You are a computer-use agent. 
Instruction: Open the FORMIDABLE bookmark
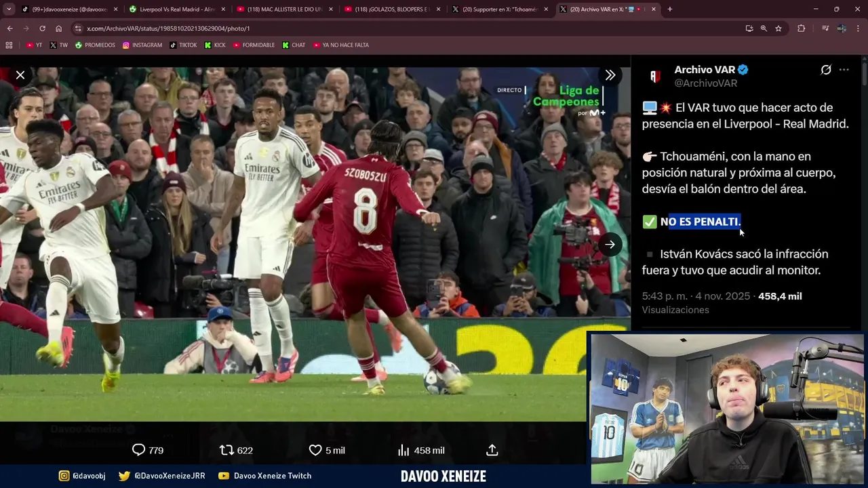point(254,45)
